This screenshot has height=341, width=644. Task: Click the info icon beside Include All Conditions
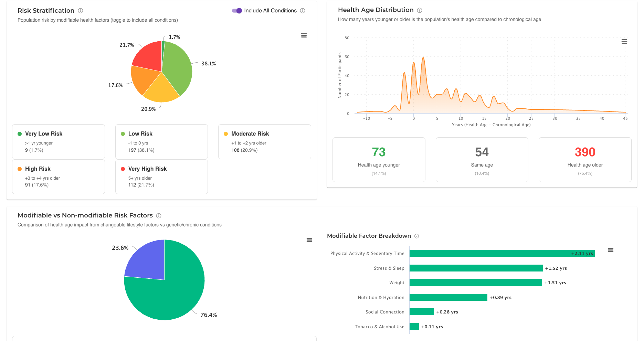(x=303, y=11)
